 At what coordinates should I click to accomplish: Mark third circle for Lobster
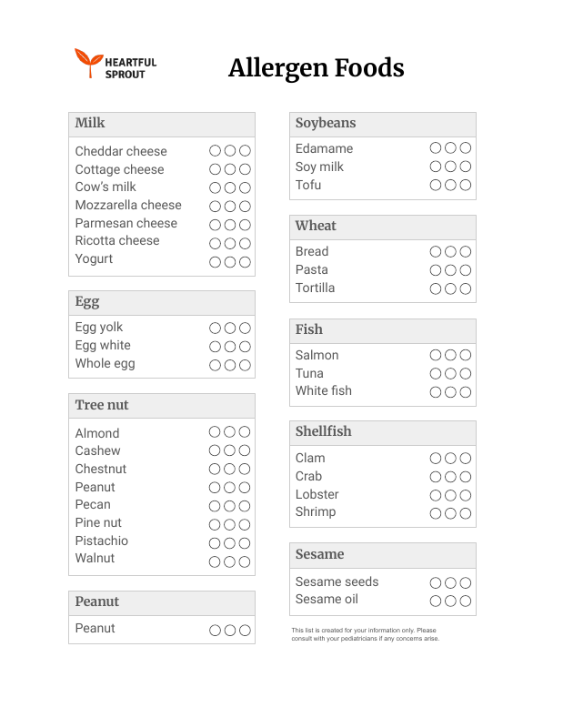pos(466,495)
